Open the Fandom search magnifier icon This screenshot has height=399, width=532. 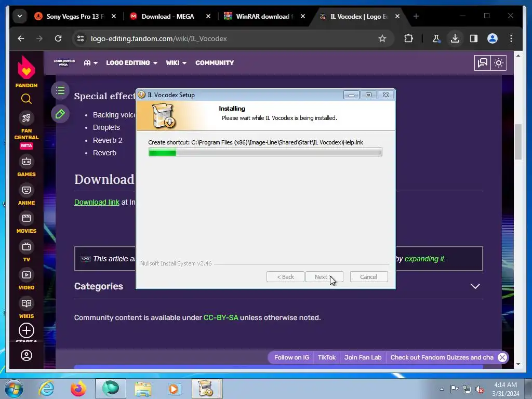click(26, 99)
